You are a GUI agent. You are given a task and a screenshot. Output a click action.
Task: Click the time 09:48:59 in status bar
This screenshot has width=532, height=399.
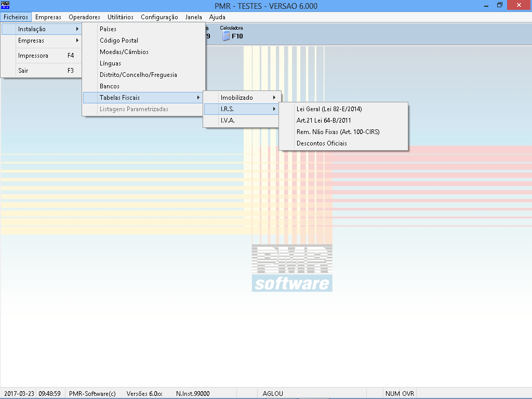[x=49, y=394]
